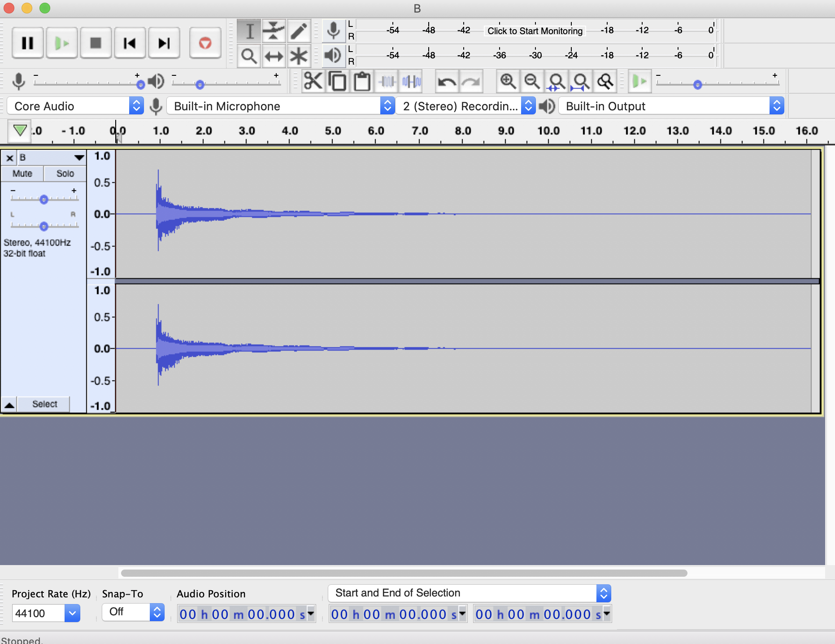Open track B name dropdown menu
Image resolution: width=835 pixels, height=644 pixels.
tap(52, 158)
